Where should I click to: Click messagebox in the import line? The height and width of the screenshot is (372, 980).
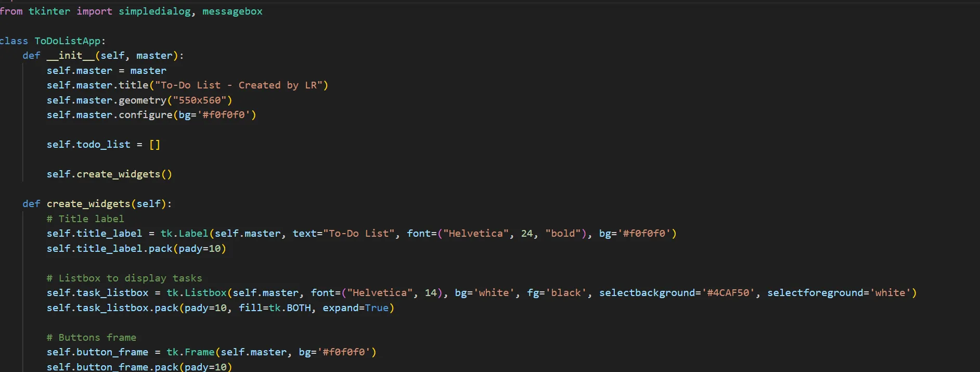coord(232,11)
